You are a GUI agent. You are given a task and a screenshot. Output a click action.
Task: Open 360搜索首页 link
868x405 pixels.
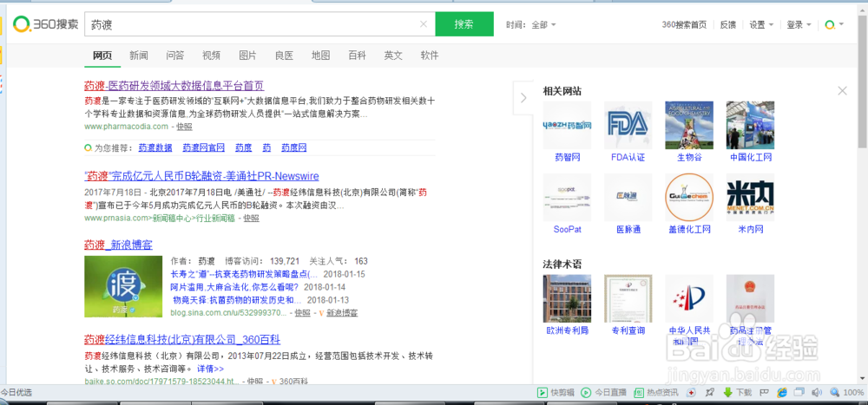[x=684, y=24]
